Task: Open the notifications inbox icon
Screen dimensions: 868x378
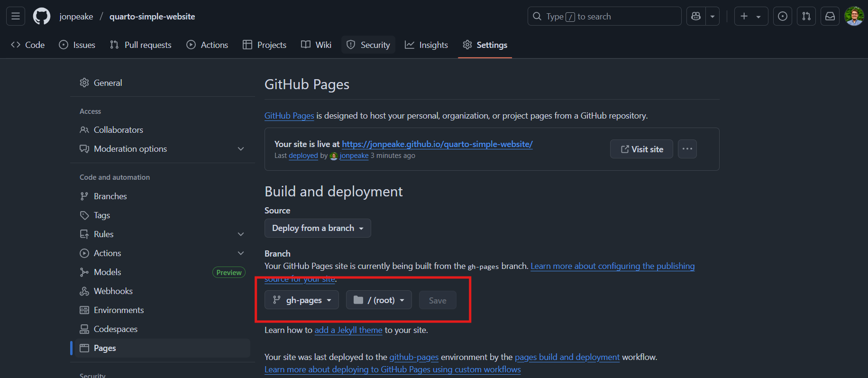Action: click(830, 17)
